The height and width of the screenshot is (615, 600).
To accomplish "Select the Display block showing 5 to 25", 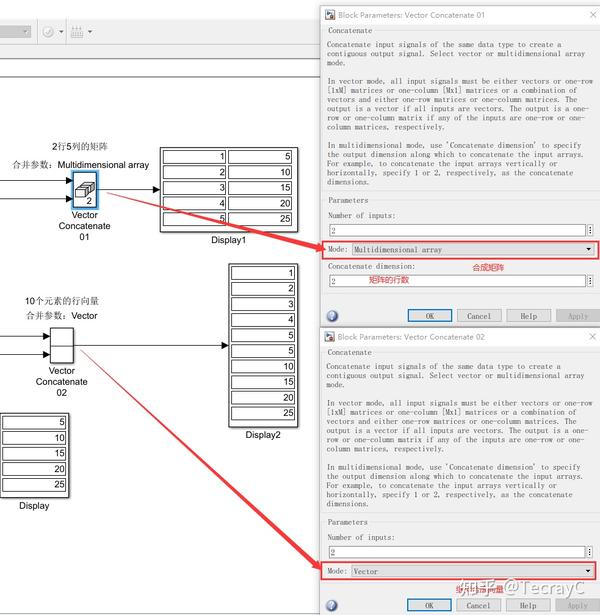I will pos(35,455).
